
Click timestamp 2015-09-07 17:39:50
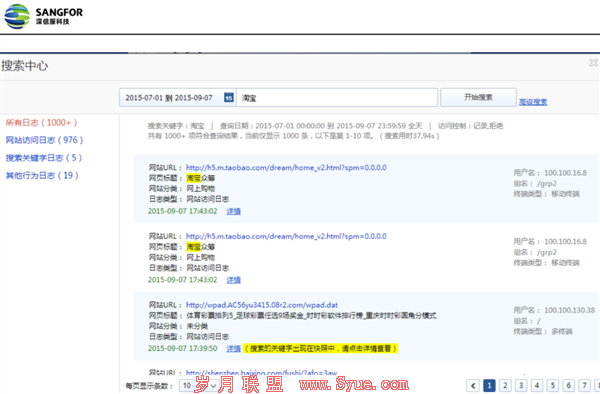[183, 348]
